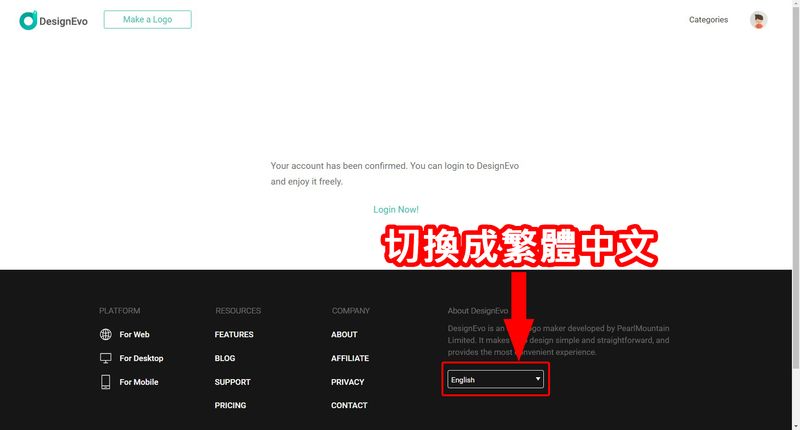
Task: Go to the AFFILIATE page
Action: coord(349,358)
